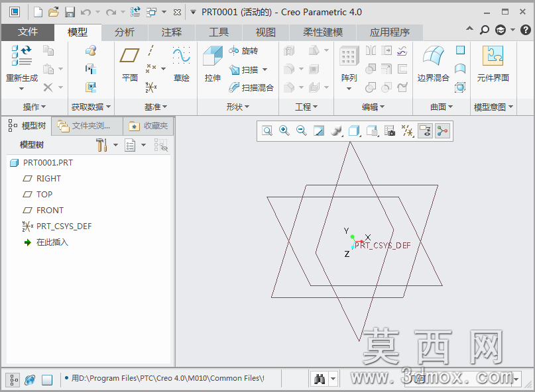Toggle full screen icon in status bar

tap(47, 379)
